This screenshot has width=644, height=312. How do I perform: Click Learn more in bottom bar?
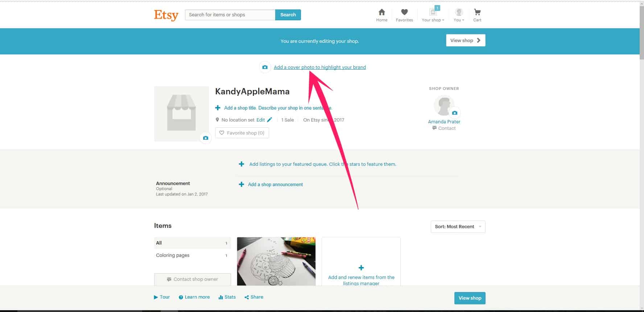point(194,297)
